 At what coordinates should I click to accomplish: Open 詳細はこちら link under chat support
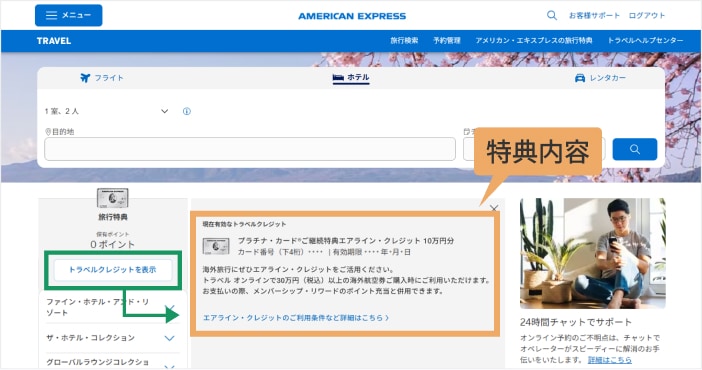tap(610, 360)
